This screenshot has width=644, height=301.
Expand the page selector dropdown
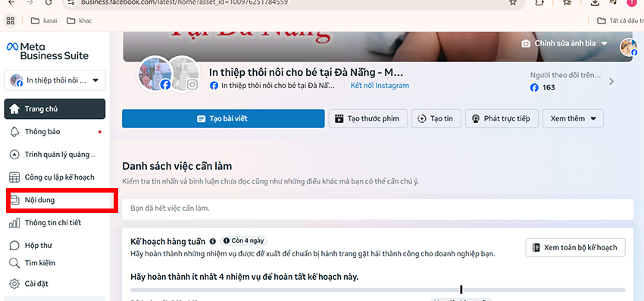55,80
